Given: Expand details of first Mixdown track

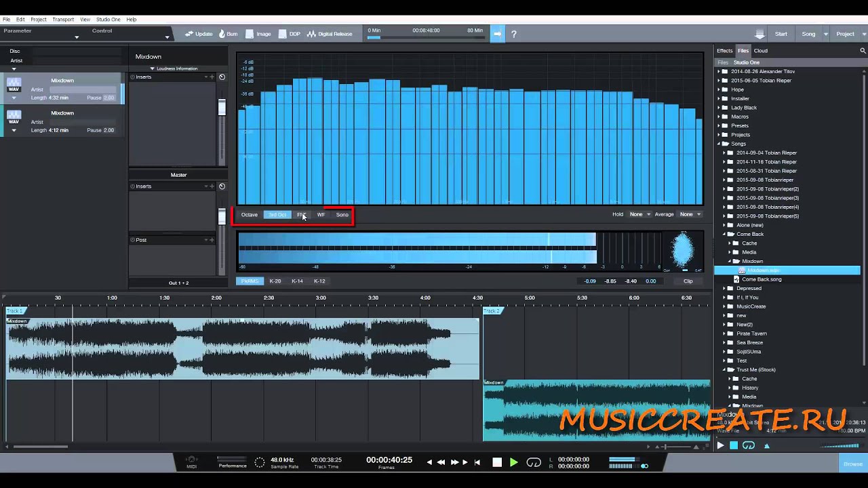Looking at the screenshot, I should 14,98.
